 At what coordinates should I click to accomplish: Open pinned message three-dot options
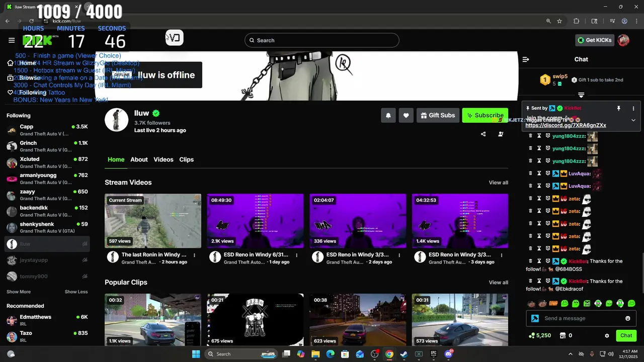[x=633, y=108]
